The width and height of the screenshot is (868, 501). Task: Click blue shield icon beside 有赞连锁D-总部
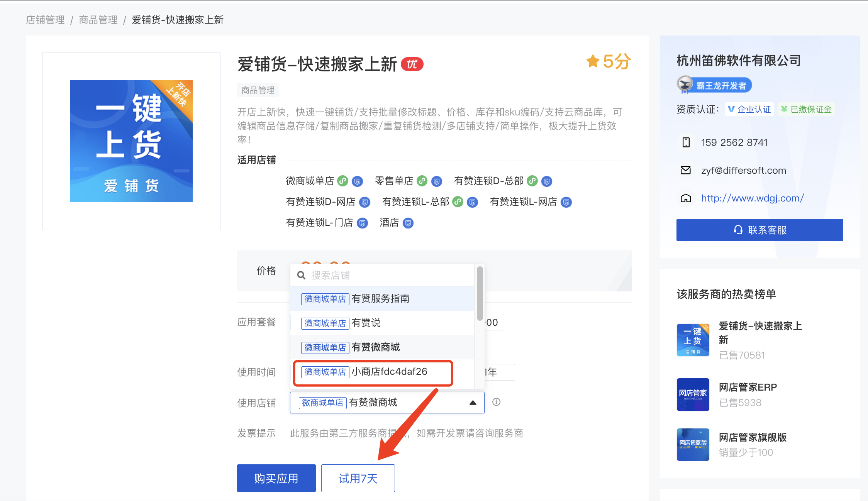(547, 181)
